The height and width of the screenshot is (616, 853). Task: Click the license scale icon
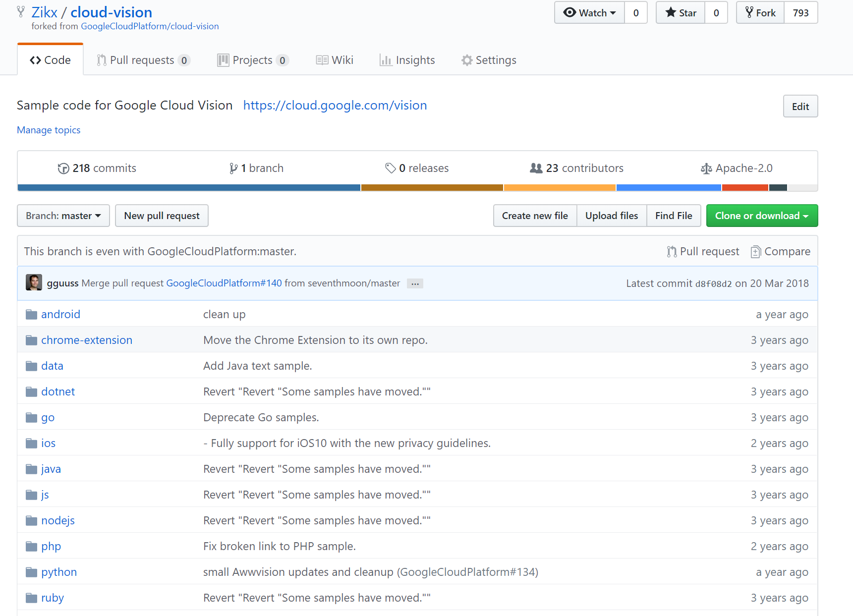706,168
